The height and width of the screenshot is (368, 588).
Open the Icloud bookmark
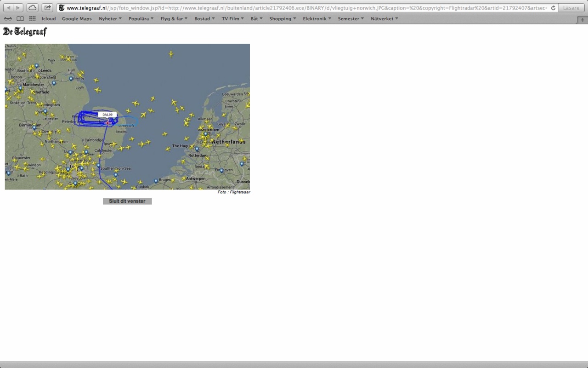pos(48,19)
